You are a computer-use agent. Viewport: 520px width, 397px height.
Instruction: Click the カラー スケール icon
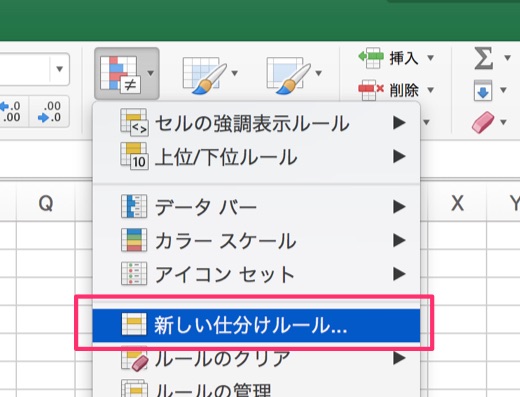pos(134,240)
